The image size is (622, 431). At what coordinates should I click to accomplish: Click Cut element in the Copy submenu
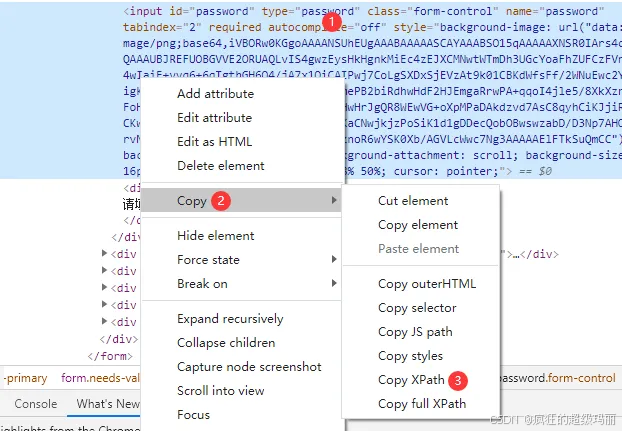click(x=413, y=201)
